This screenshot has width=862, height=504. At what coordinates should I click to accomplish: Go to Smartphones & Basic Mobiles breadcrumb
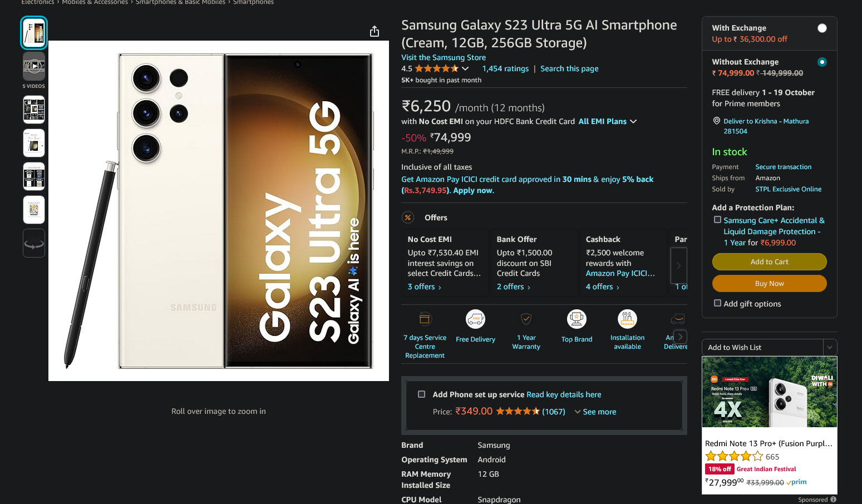(x=180, y=2)
